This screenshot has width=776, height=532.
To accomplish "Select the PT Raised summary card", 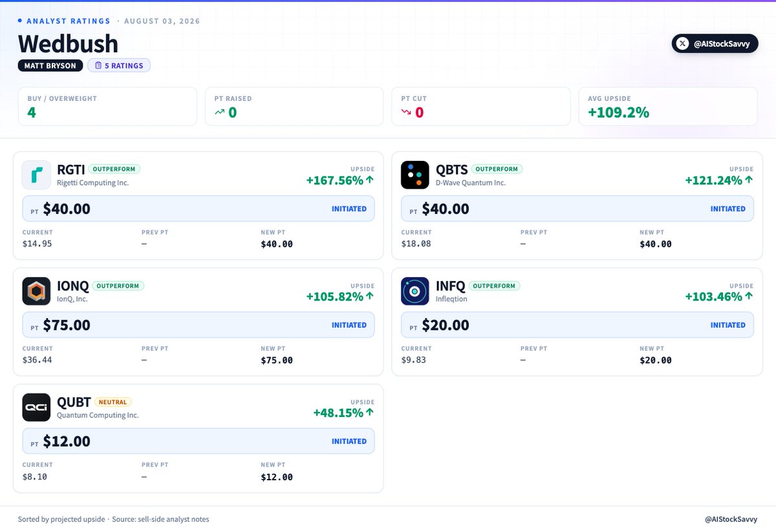I will point(294,107).
